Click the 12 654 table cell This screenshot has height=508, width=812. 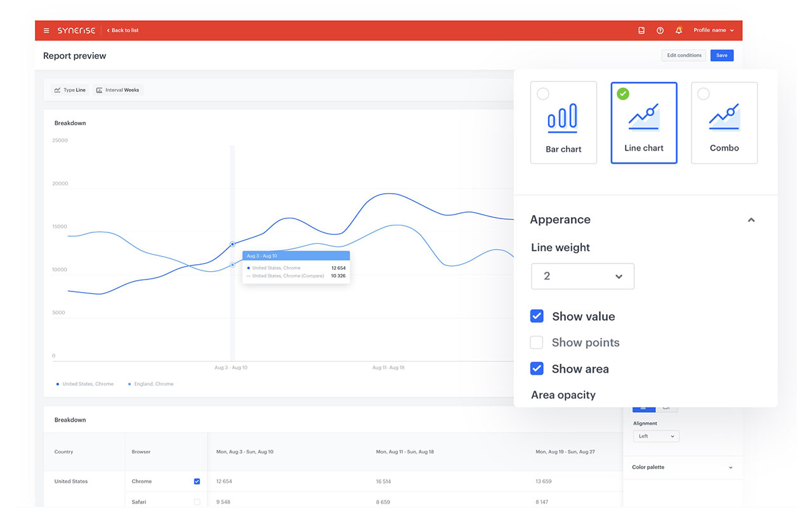(224, 481)
